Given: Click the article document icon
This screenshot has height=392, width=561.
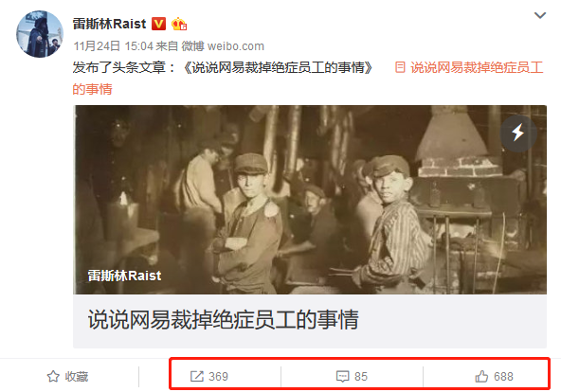Looking at the screenshot, I should (x=400, y=67).
